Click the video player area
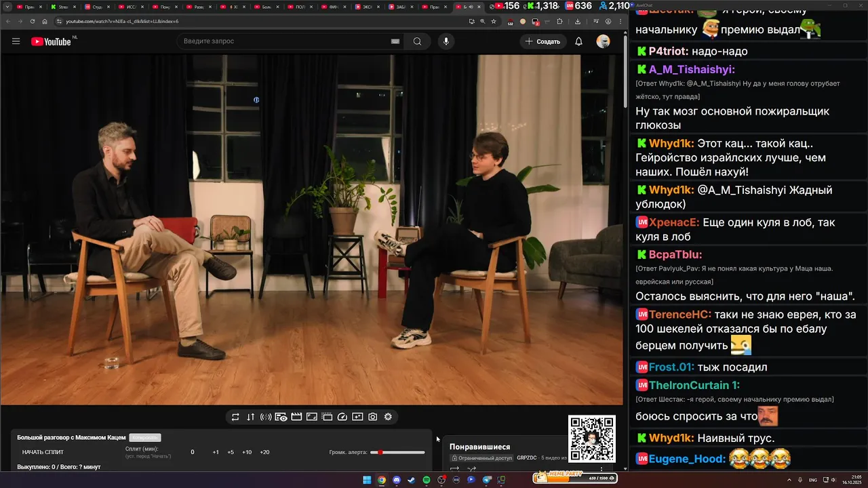The image size is (868, 488). click(x=311, y=230)
